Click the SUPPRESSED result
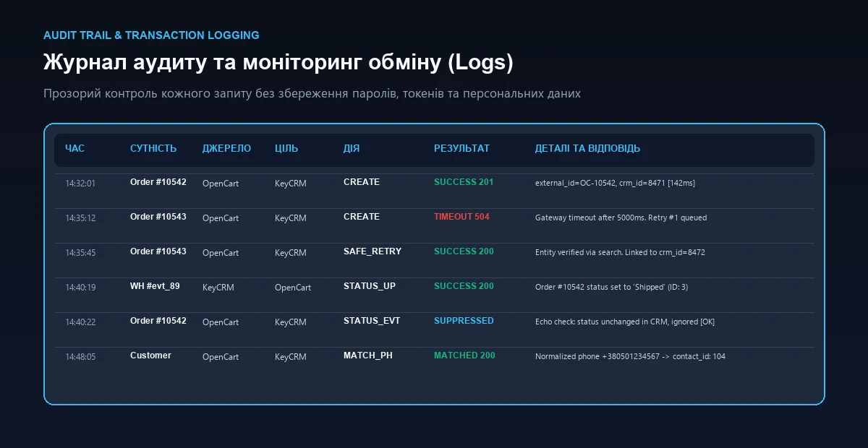 click(464, 321)
